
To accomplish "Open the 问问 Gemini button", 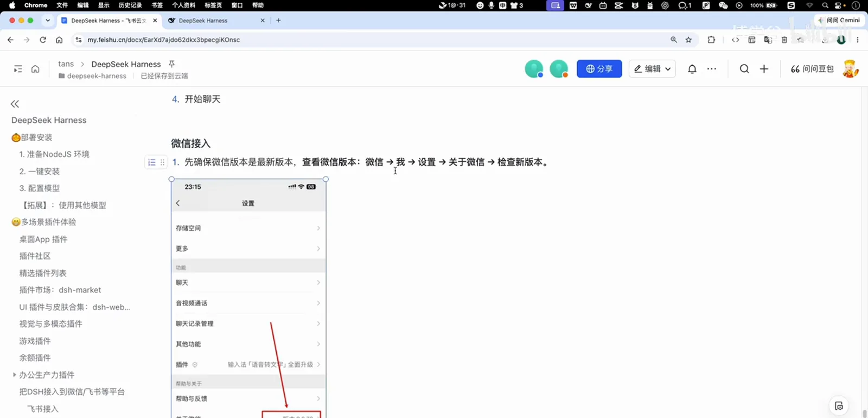I will coord(839,20).
